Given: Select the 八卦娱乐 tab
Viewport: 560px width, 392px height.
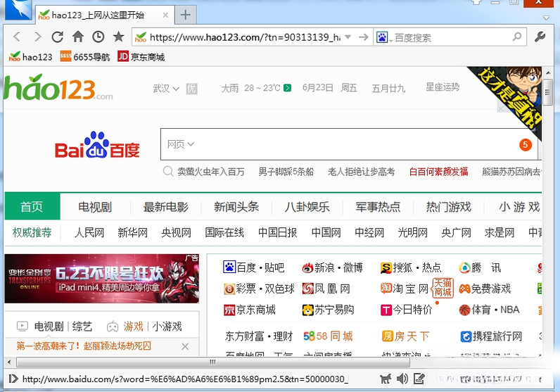Looking at the screenshot, I should coord(307,207).
